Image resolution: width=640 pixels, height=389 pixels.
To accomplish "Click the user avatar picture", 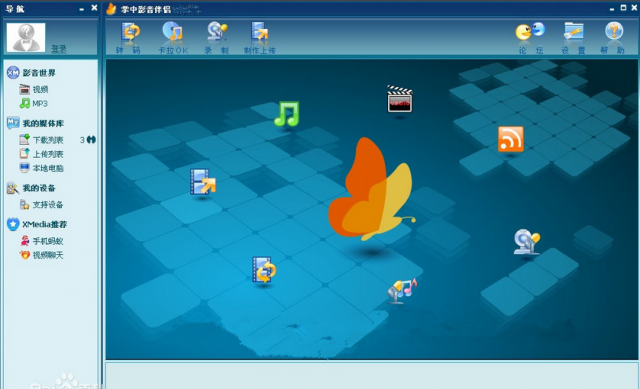I will click(x=26, y=37).
